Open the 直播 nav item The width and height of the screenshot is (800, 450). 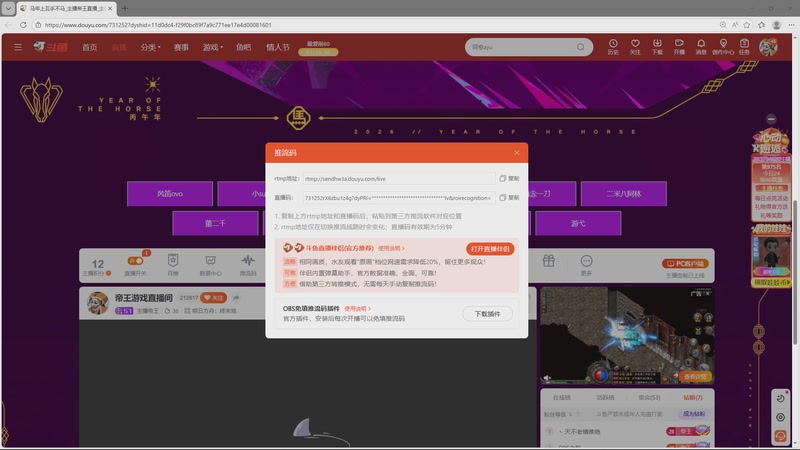(119, 47)
